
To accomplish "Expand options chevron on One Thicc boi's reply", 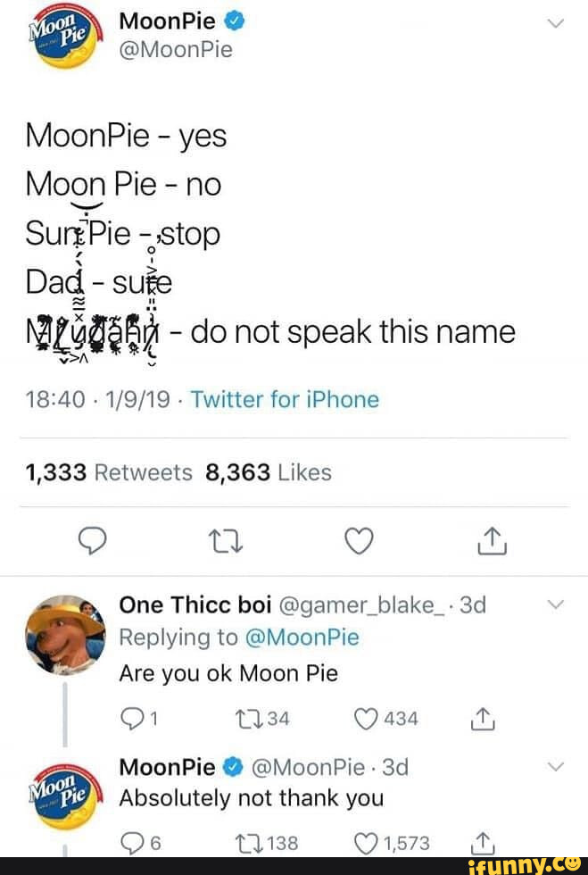I will tap(554, 605).
